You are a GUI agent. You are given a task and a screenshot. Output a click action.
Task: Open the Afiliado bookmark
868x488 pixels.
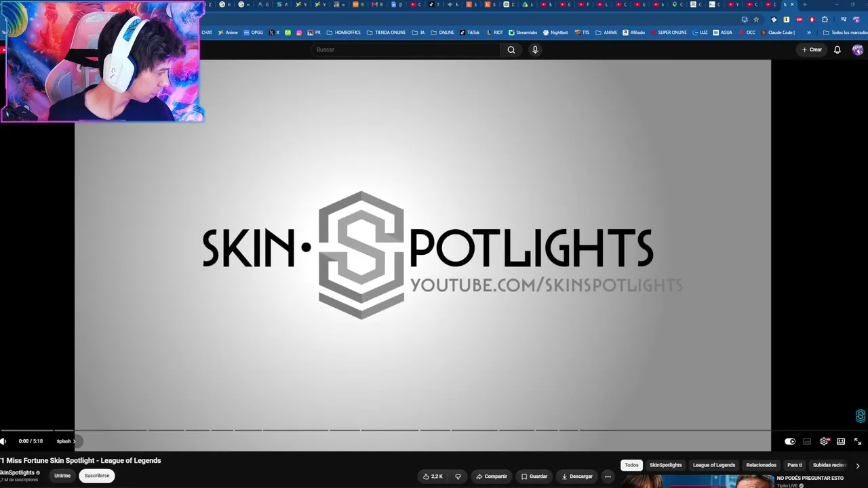click(x=634, y=33)
